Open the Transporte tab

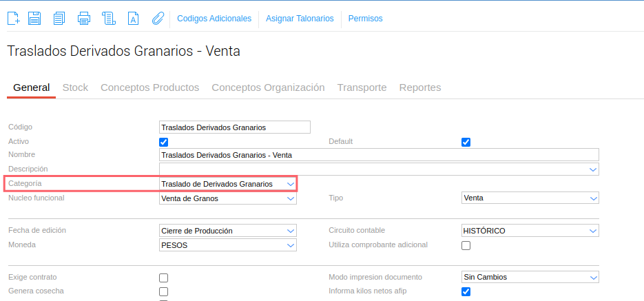coord(362,87)
